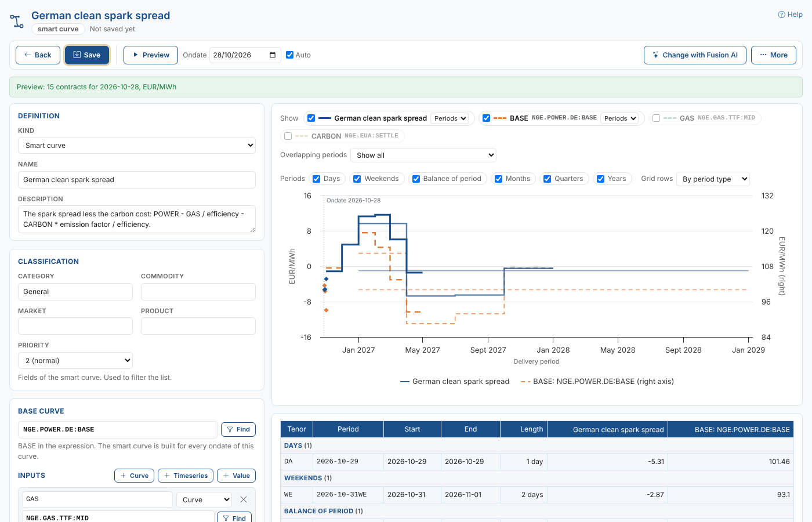Click the Length column header
Image resolution: width=812 pixels, height=522 pixels.
[x=524, y=429]
